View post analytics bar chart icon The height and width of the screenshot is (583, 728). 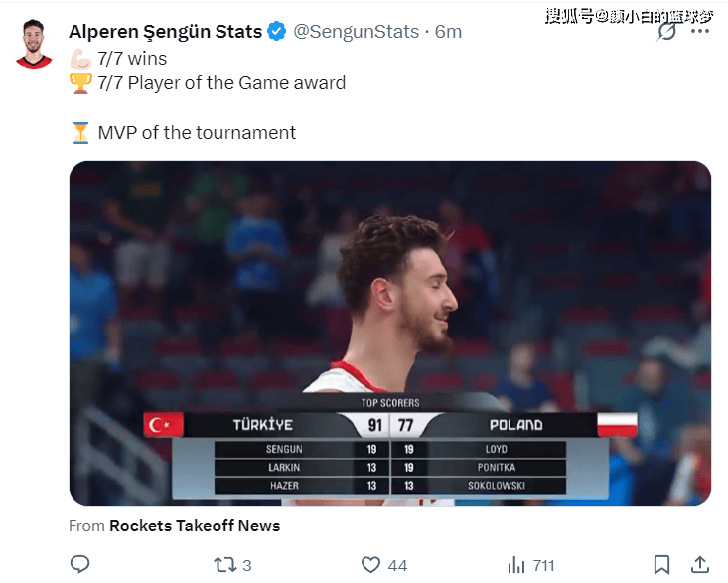coord(516,565)
